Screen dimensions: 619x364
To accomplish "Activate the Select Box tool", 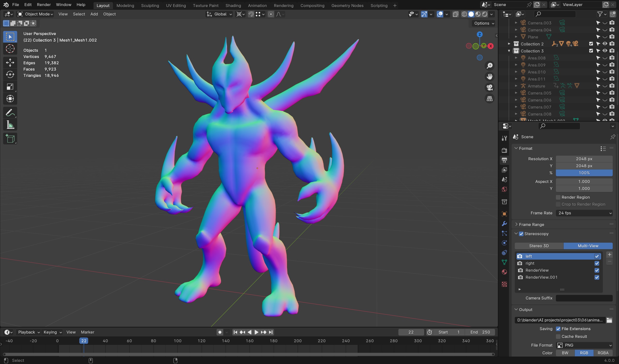I will coord(10,36).
